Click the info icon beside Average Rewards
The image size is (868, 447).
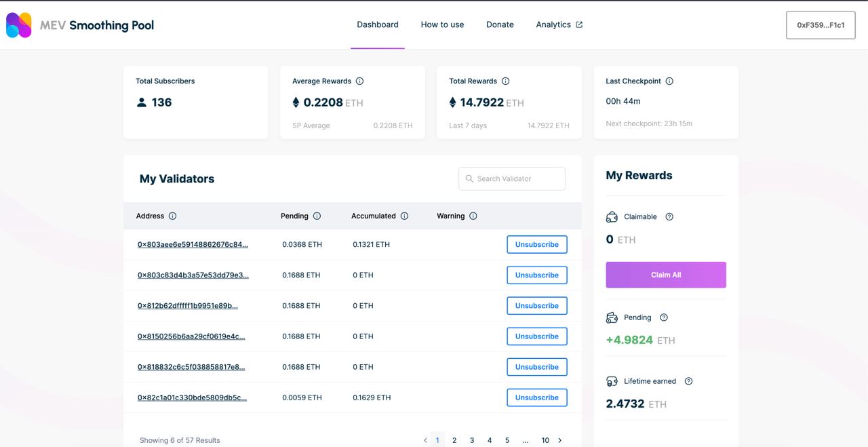tap(359, 81)
